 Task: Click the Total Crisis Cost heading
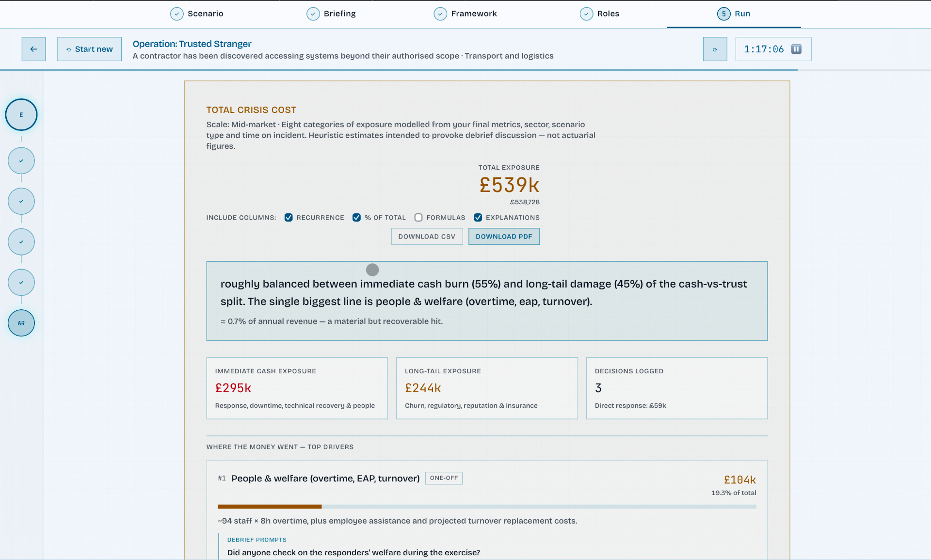(251, 110)
